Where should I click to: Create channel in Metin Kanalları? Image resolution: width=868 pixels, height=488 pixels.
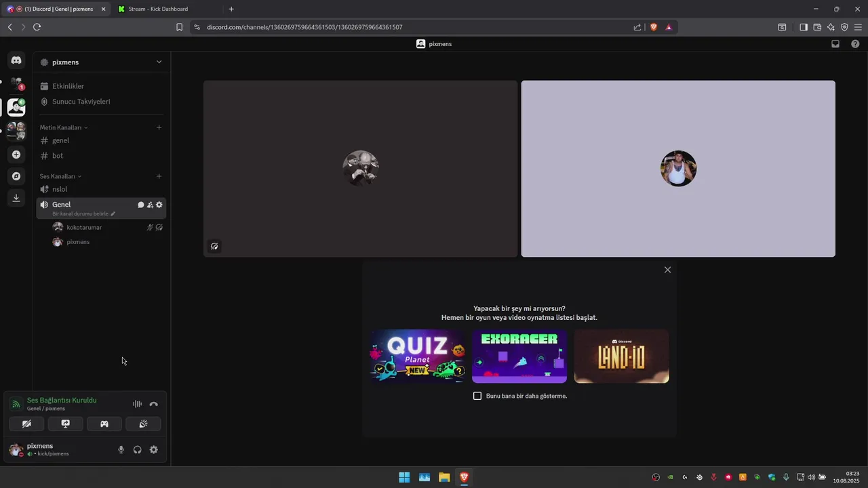click(159, 127)
